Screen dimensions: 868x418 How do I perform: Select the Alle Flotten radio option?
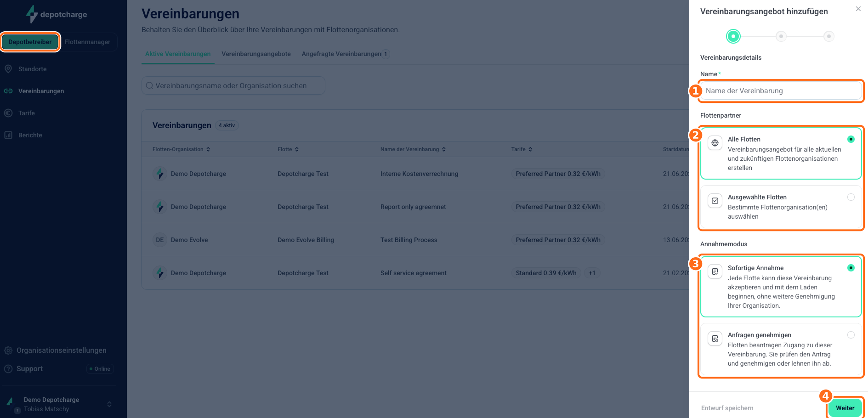[851, 139]
